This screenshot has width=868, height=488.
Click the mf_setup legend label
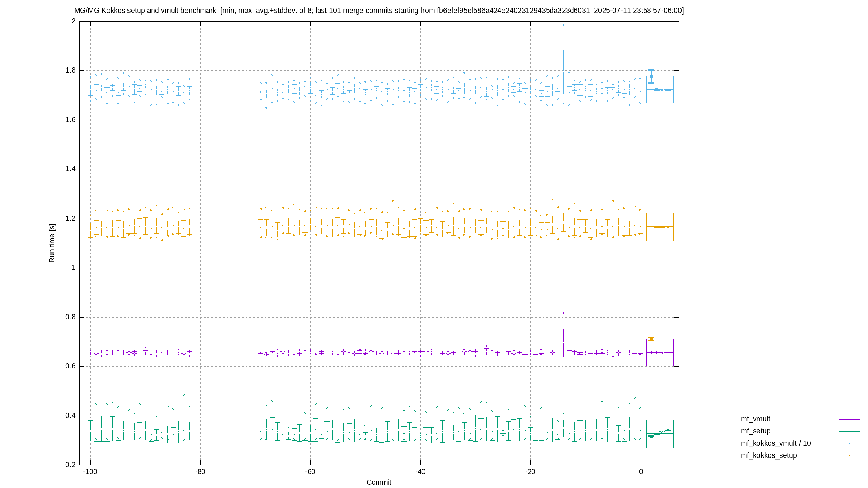click(x=755, y=431)
